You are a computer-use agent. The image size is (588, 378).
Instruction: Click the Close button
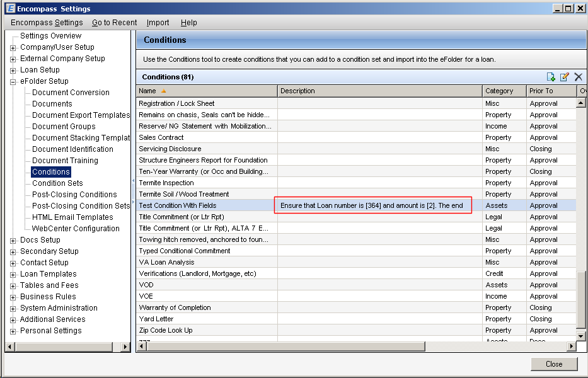click(x=554, y=364)
